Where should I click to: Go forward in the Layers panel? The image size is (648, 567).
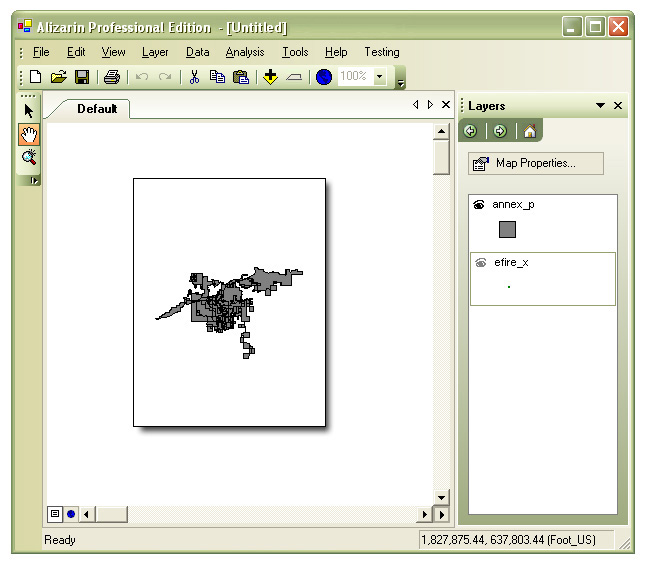(500, 131)
